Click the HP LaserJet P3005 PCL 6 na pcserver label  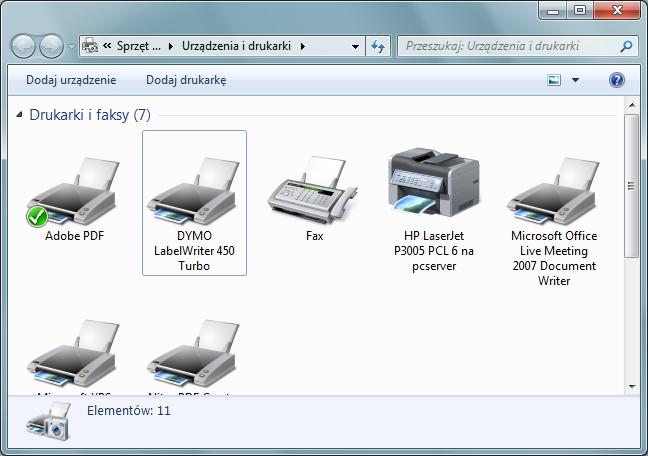click(434, 251)
